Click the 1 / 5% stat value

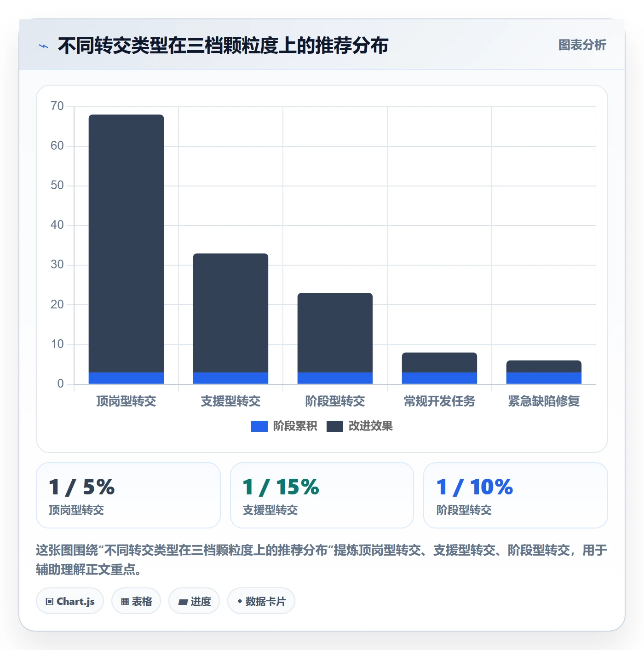point(82,487)
